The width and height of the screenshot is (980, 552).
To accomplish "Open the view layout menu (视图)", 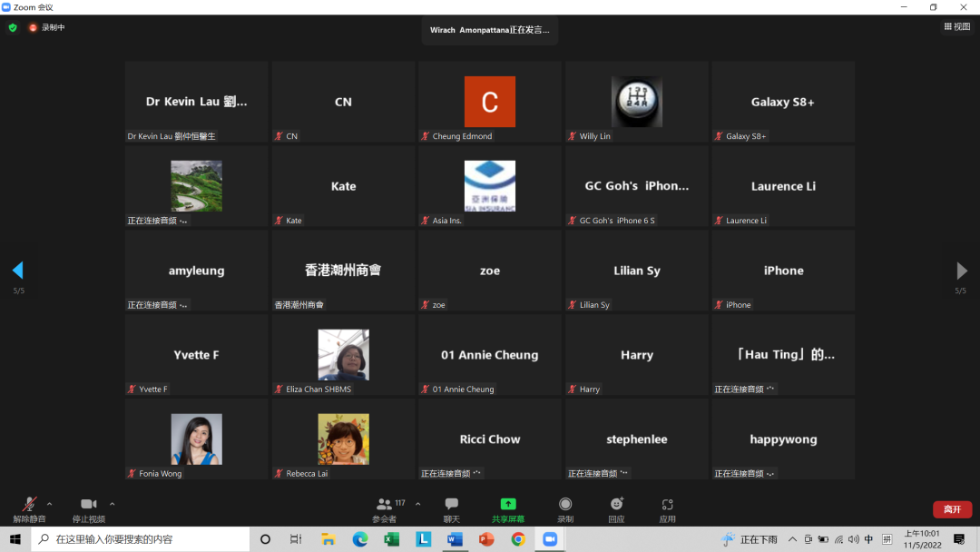I will [x=956, y=27].
